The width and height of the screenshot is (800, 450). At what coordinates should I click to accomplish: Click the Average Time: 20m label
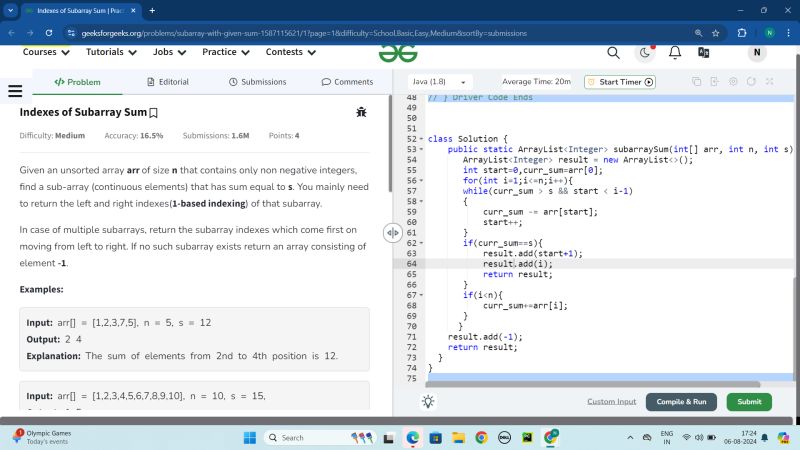click(536, 82)
